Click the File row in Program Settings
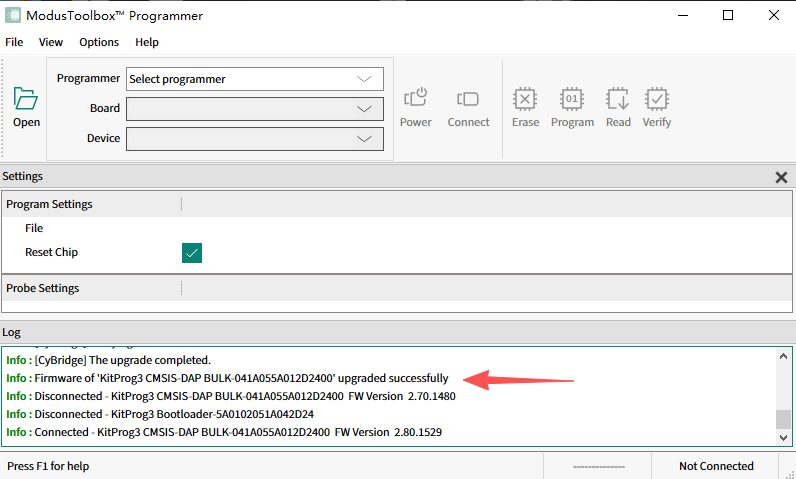The width and height of the screenshot is (796, 479). pyautogui.click(x=396, y=228)
